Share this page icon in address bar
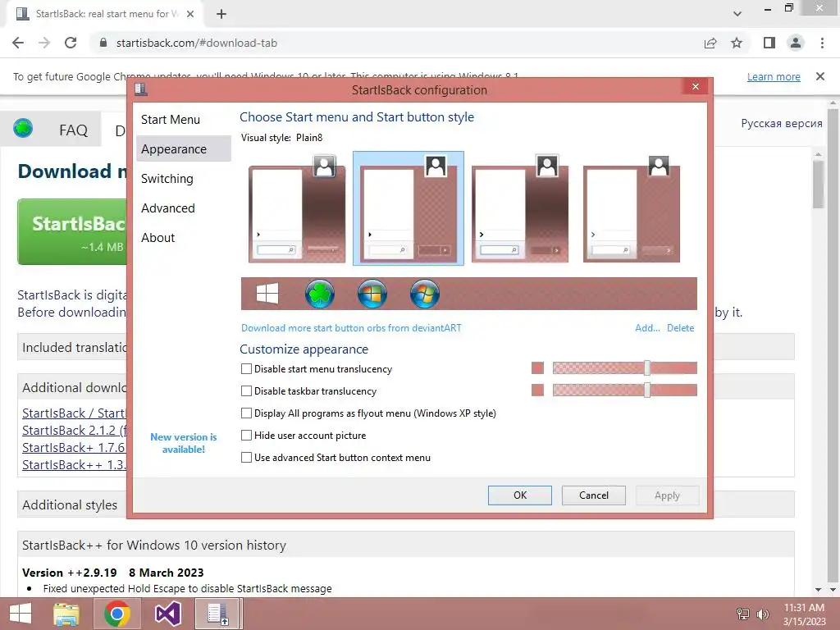This screenshot has width=840, height=630. pos(710,43)
